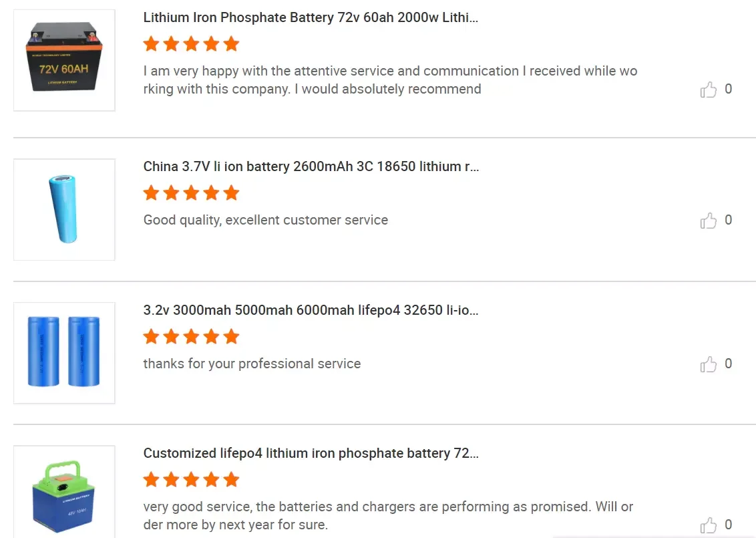
Task: Open the 72V 60AH battery product image
Action: pos(64,60)
